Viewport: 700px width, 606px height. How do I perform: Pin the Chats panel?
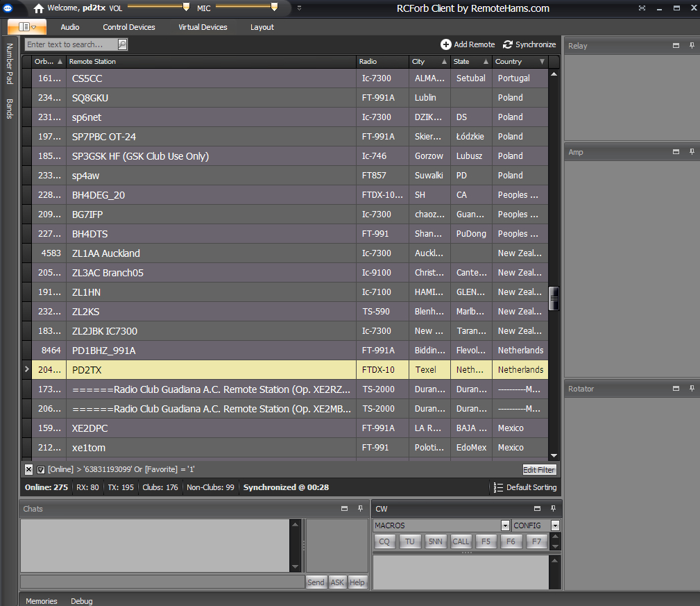tap(360, 509)
